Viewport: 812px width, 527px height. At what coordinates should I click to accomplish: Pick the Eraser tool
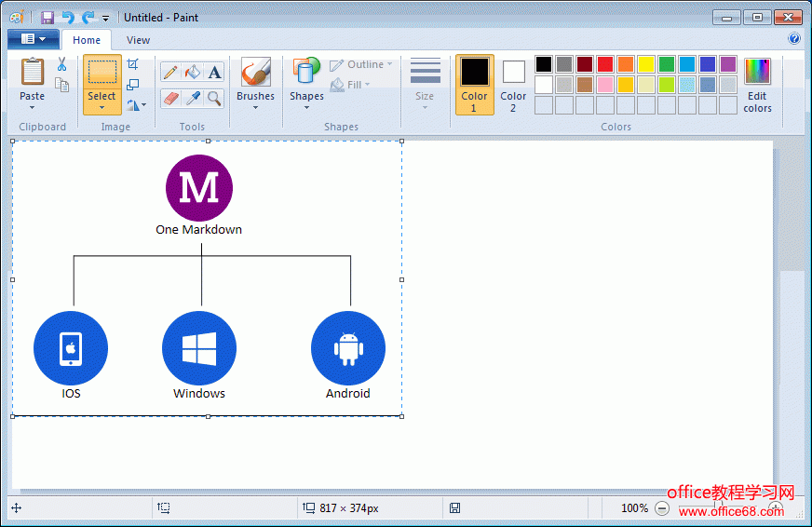pyautogui.click(x=170, y=98)
